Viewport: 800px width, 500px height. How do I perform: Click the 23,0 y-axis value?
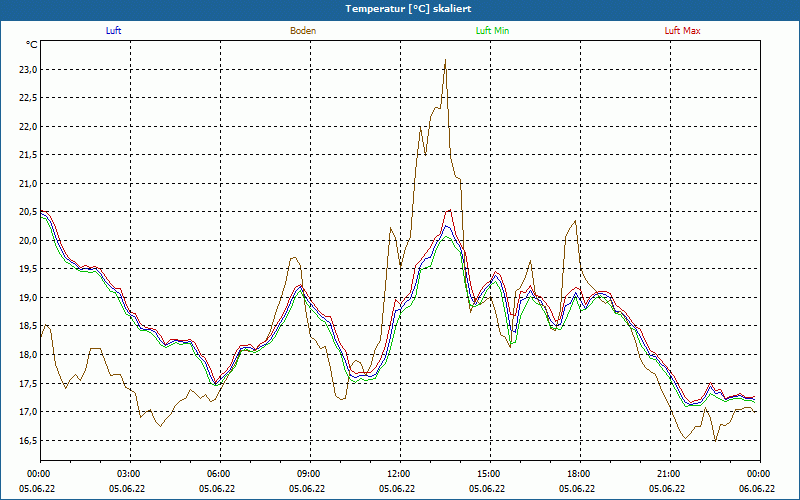pyautogui.click(x=29, y=70)
